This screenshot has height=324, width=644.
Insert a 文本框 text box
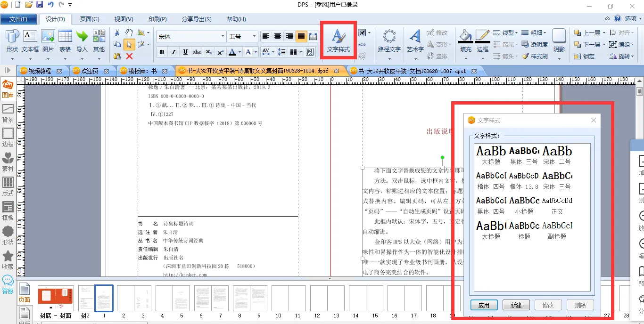click(x=30, y=41)
